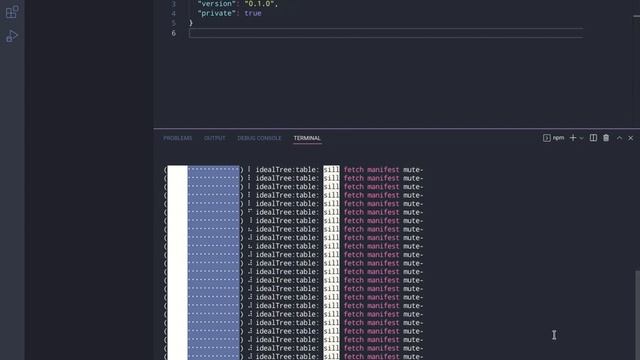Kill terminal with the trash icon
The width and height of the screenshot is (640, 360).
(606, 138)
